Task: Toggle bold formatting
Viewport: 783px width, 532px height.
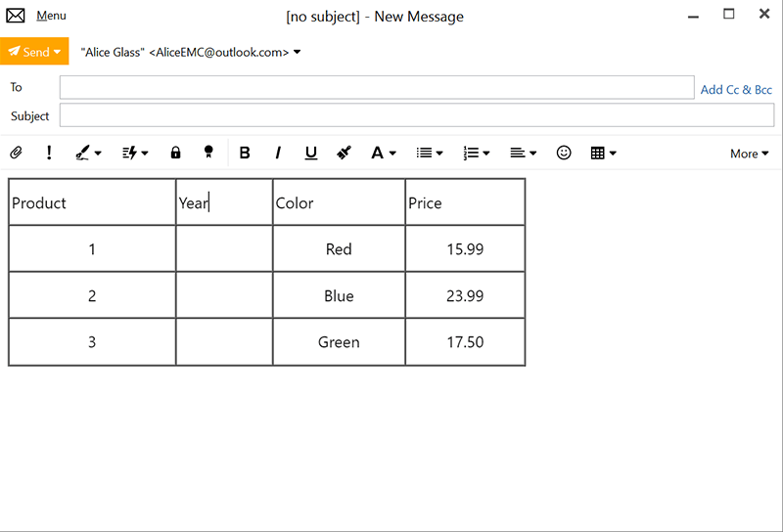Action: tap(245, 153)
